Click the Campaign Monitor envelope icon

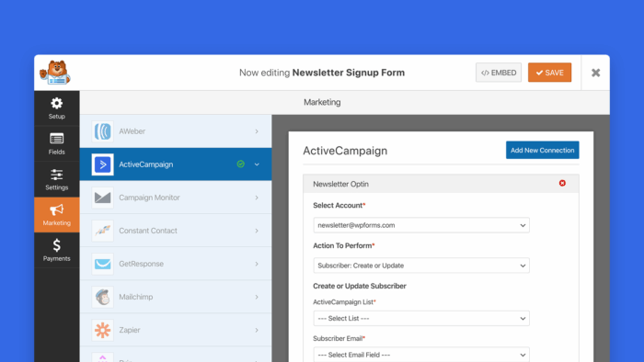[103, 198]
